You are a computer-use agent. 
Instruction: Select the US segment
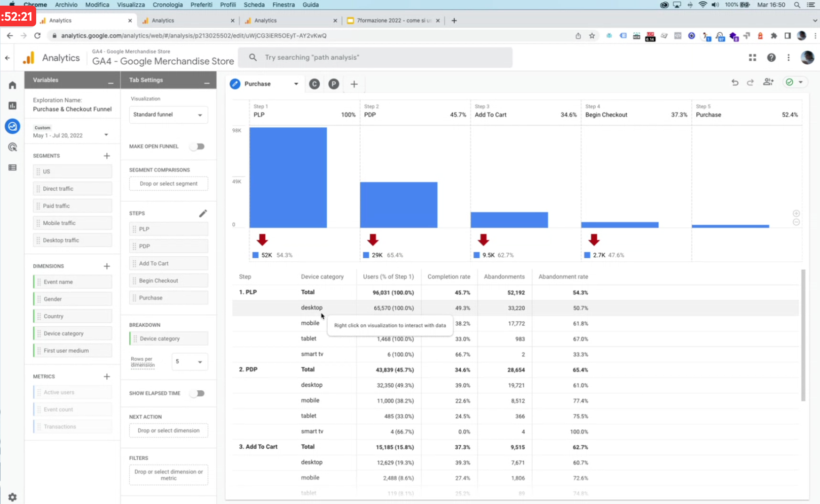72,172
